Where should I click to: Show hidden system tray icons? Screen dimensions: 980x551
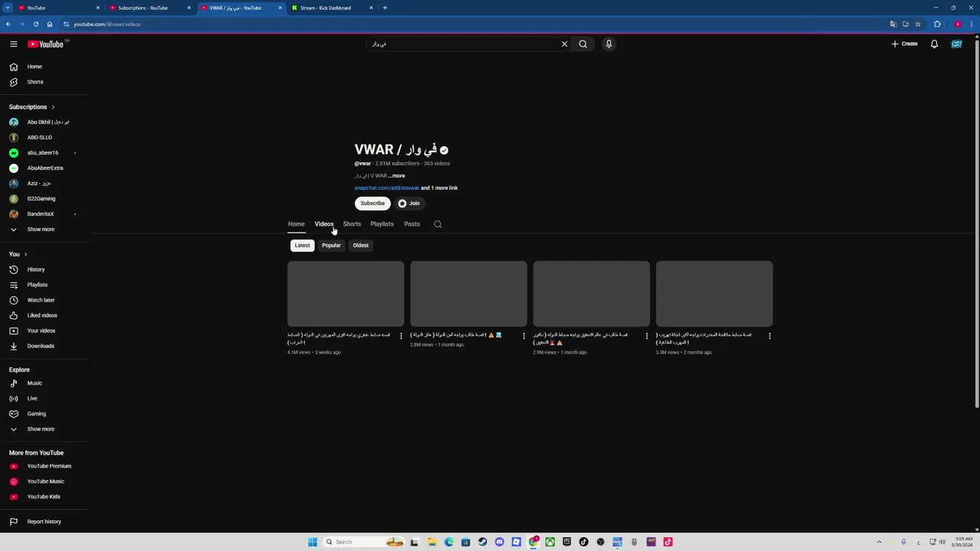[x=879, y=542]
